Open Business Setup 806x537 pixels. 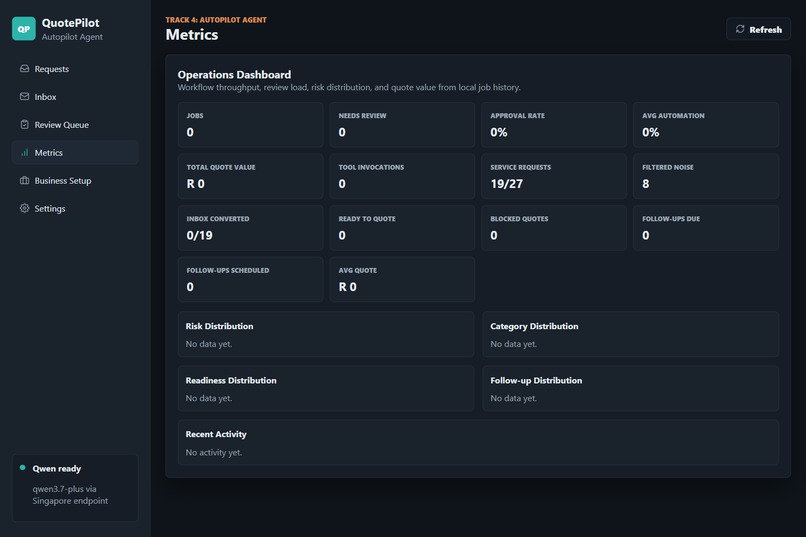[75, 180]
